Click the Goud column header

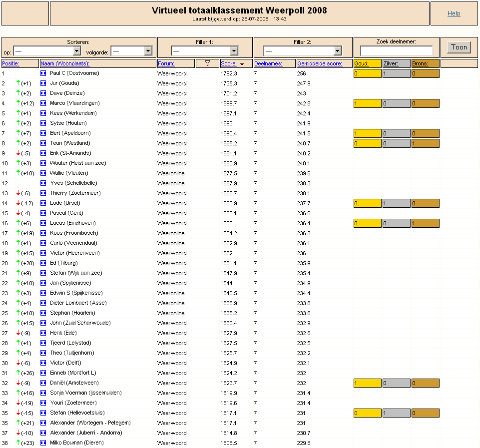(x=362, y=63)
